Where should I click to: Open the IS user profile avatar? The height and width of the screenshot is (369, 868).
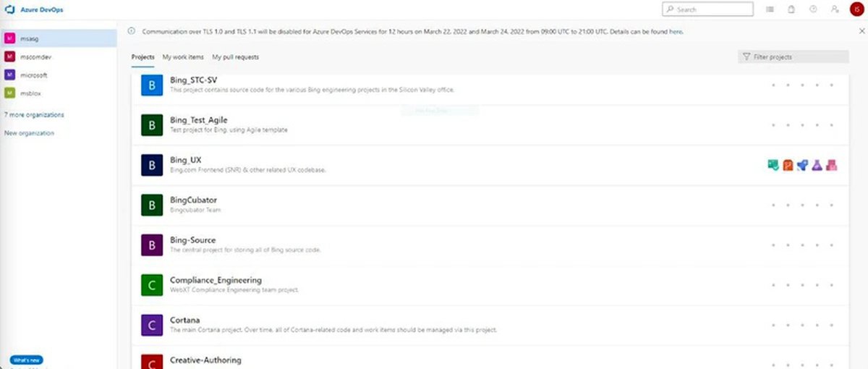click(x=856, y=9)
